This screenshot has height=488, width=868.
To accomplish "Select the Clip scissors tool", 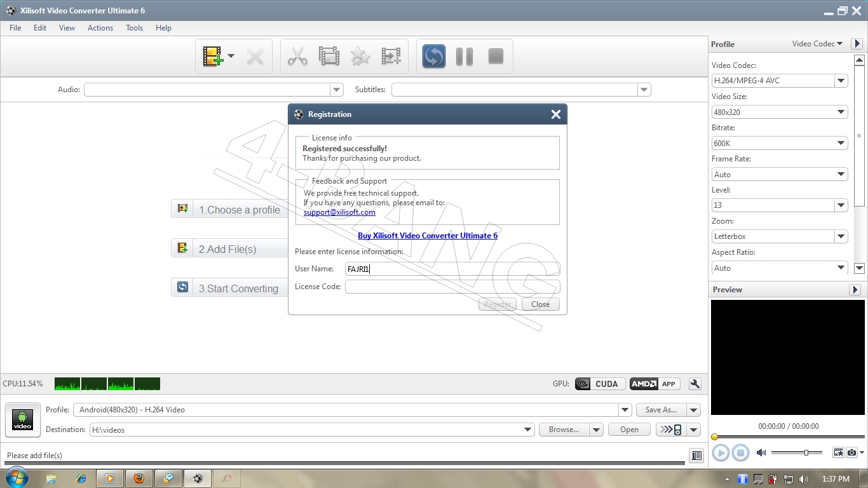I will tap(297, 57).
